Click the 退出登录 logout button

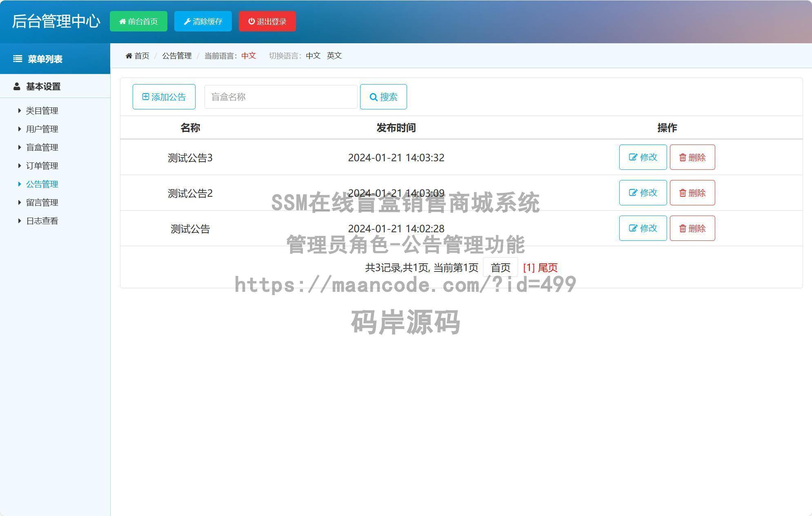267,21
